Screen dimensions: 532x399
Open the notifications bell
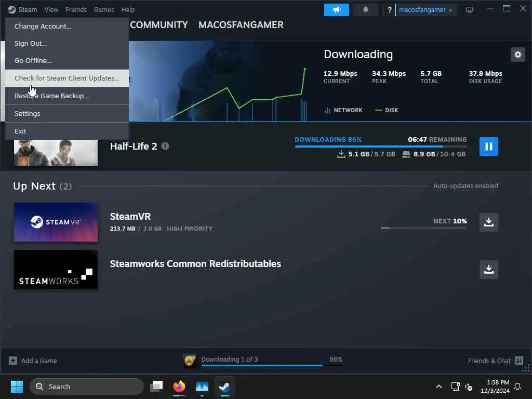pos(365,10)
